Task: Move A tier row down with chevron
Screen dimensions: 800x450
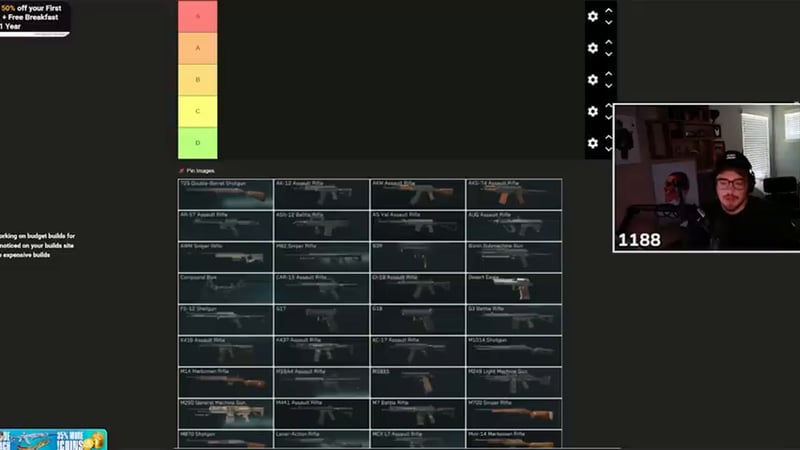Action: [x=609, y=54]
